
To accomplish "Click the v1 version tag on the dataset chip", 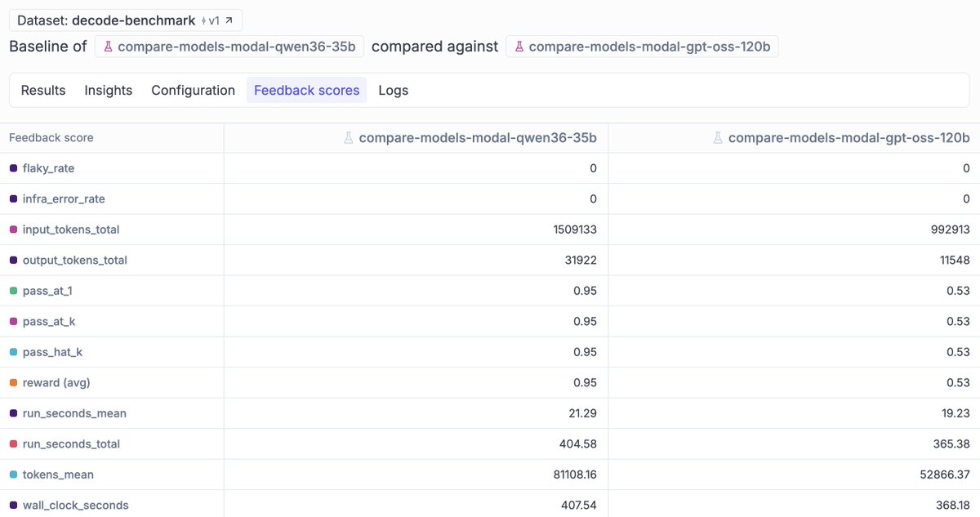I will tap(210, 20).
